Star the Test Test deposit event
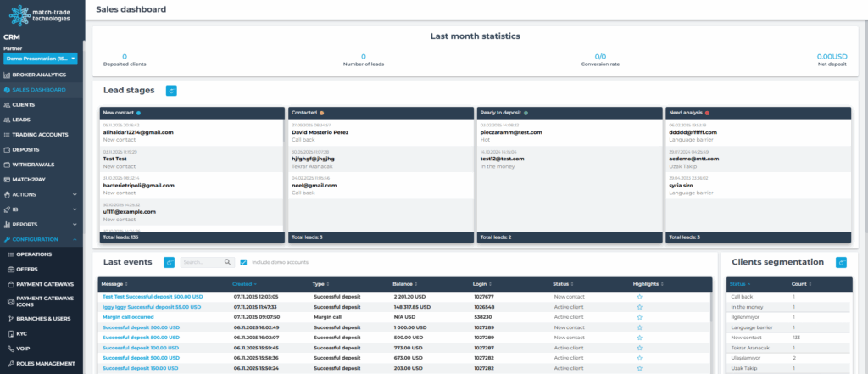This screenshot has height=374, width=868. 639,297
